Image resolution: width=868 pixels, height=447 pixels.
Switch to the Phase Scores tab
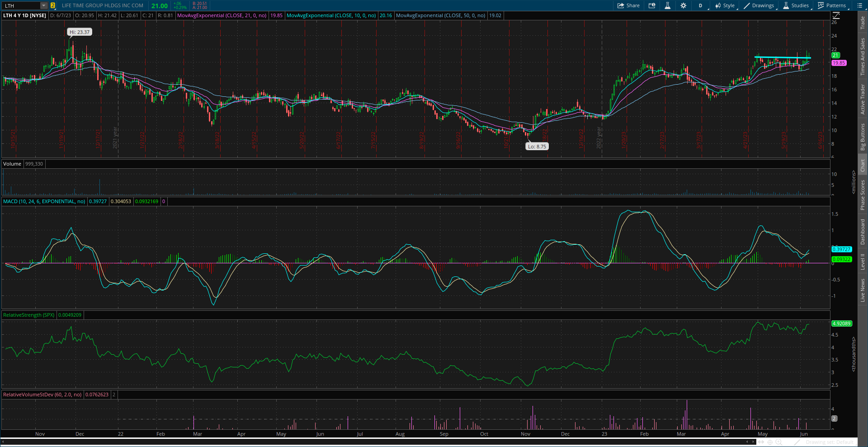(863, 195)
